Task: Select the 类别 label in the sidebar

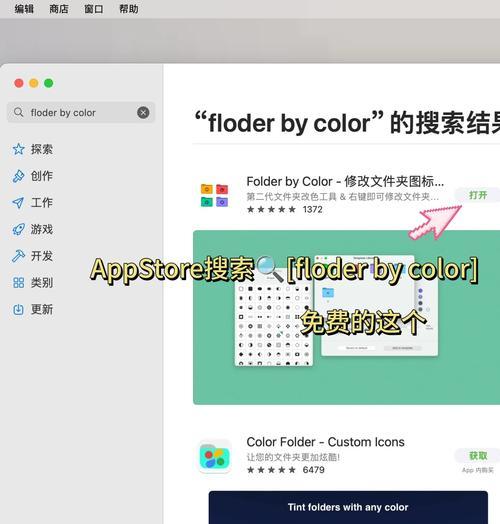Action: point(42,283)
